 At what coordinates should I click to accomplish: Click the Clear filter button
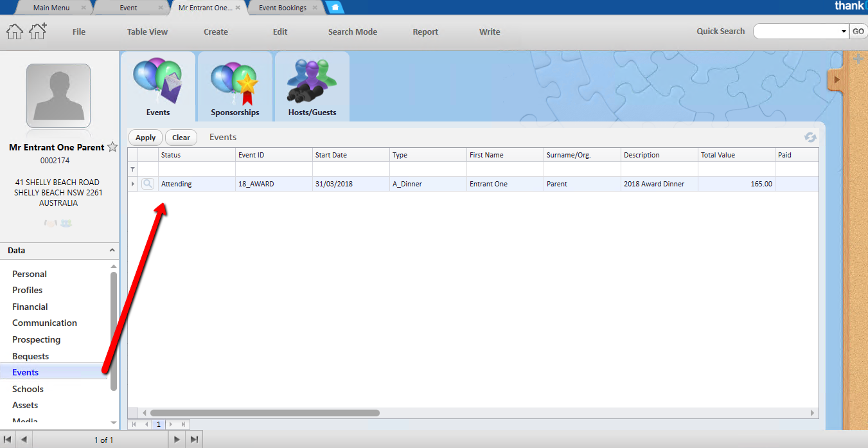[x=181, y=138]
